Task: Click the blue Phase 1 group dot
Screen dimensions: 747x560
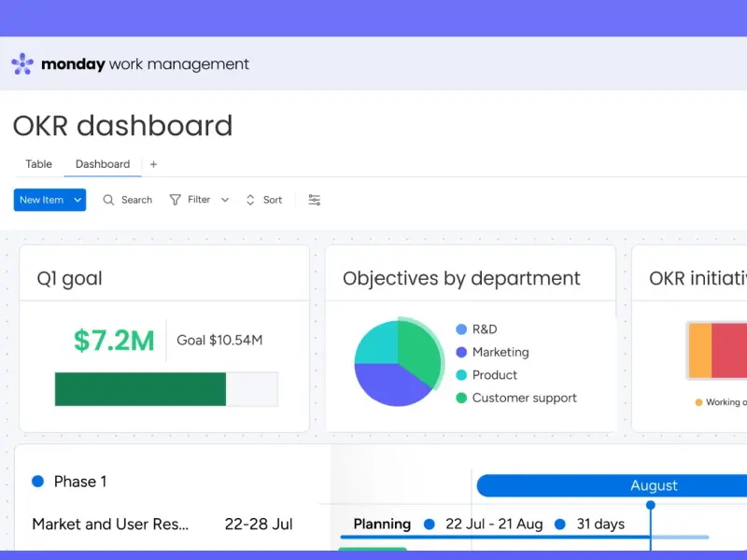Action: click(x=38, y=482)
